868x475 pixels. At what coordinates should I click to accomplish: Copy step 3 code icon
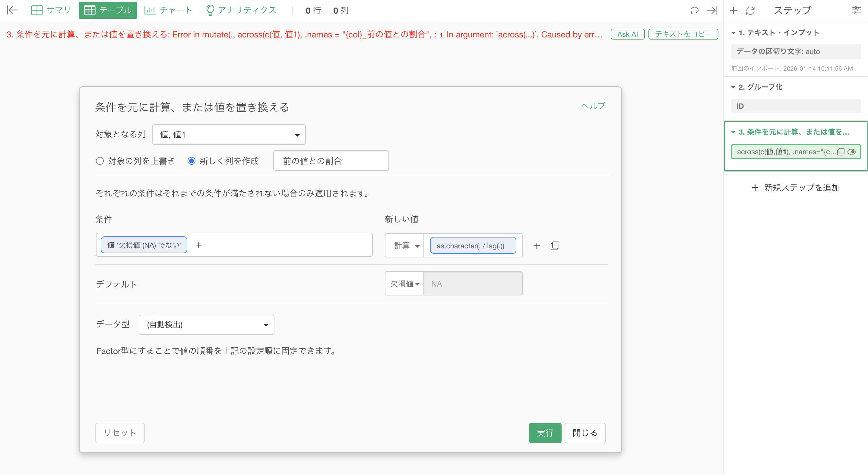[x=841, y=152]
